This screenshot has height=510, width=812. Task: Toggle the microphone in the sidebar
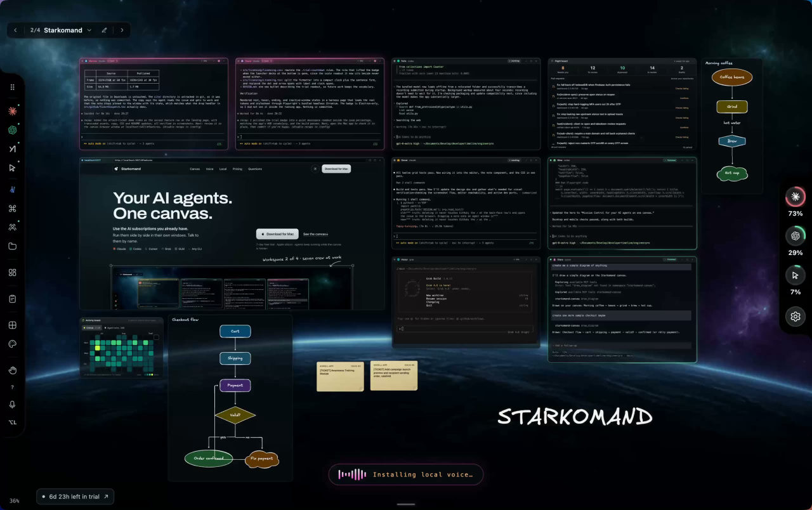[x=12, y=405]
